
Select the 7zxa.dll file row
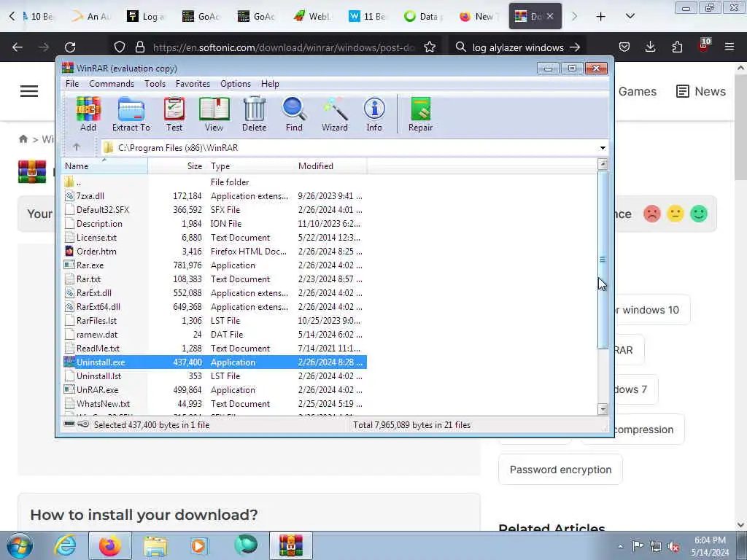pyautogui.click(x=214, y=195)
